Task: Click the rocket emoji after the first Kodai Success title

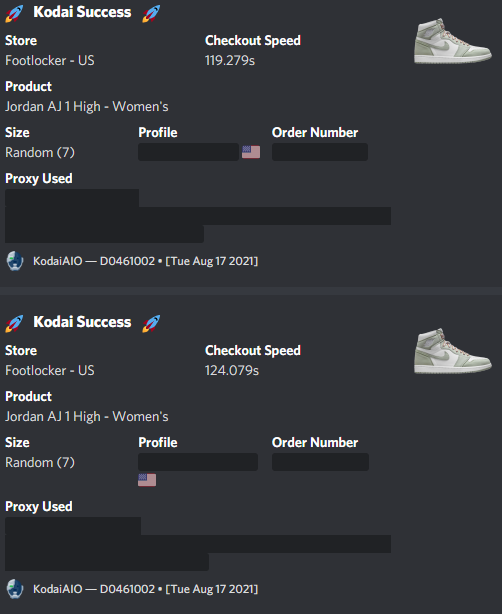Action: 151,13
